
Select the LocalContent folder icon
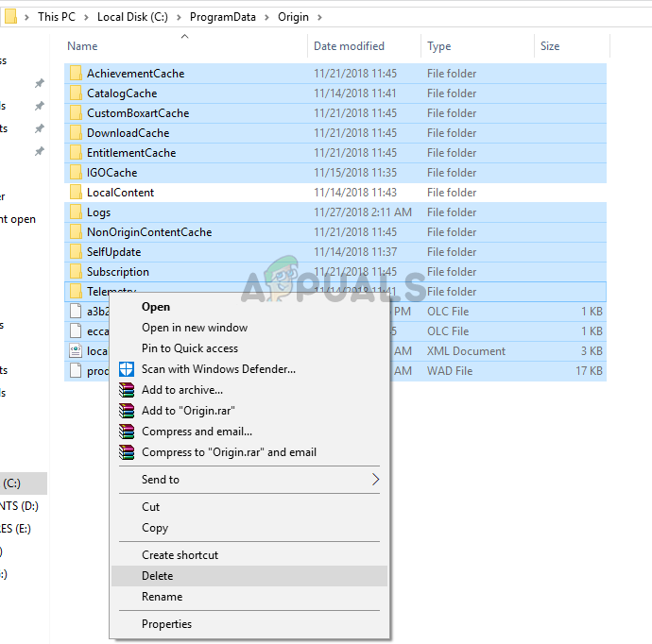pos(76,193)
